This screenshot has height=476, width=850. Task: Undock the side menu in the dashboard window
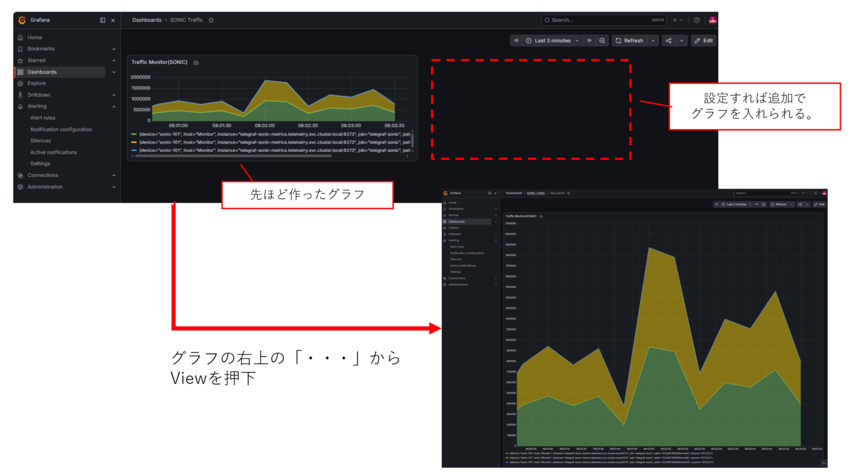pyautogui.click(x=102, y=20)
